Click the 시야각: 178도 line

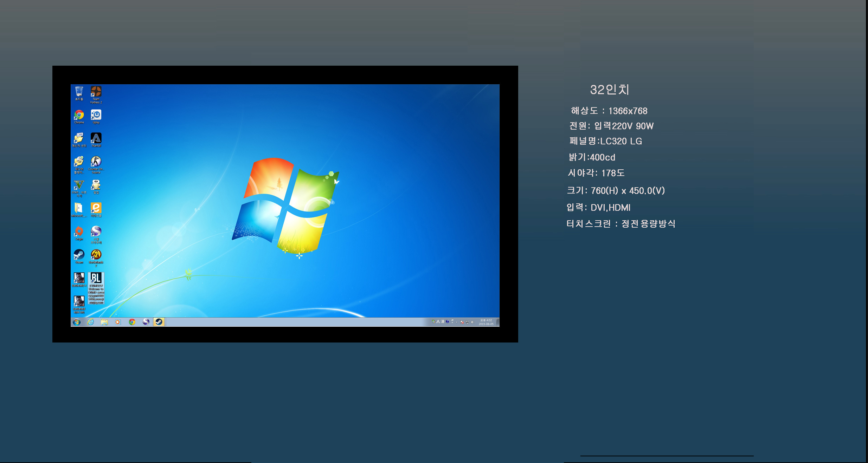pos(596,173)
